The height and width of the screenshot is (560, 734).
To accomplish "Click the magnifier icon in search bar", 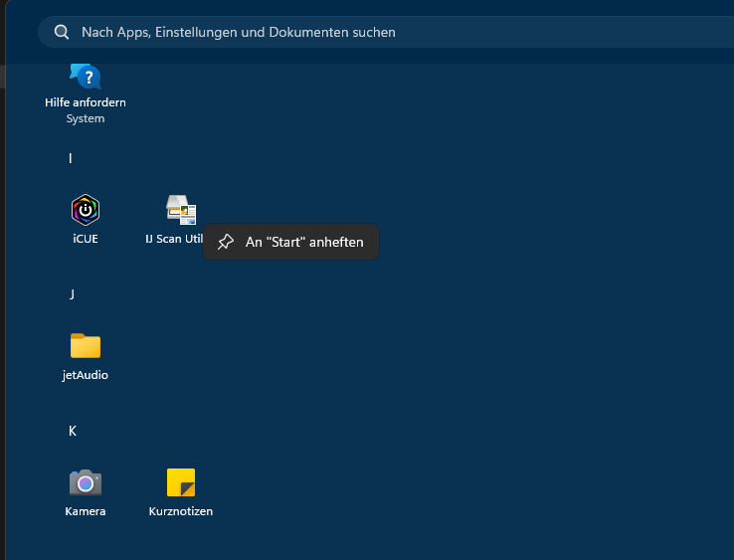I will click(x=62, y=32).
